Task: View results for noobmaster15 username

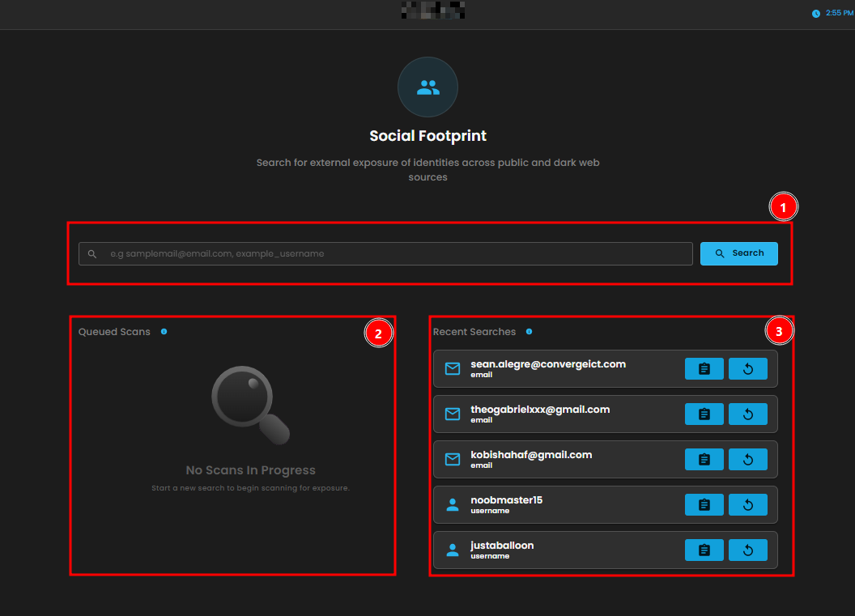Action: 704,505
